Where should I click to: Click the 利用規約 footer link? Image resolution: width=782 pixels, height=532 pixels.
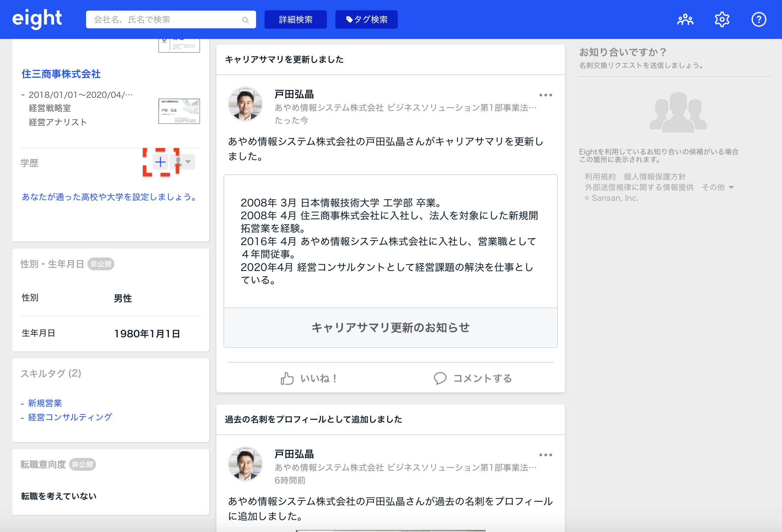click(x=600, y=177)
